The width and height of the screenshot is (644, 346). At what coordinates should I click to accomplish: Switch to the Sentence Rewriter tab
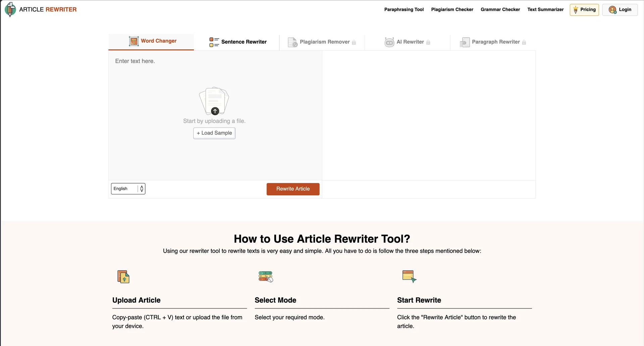[x=236, y=42]
